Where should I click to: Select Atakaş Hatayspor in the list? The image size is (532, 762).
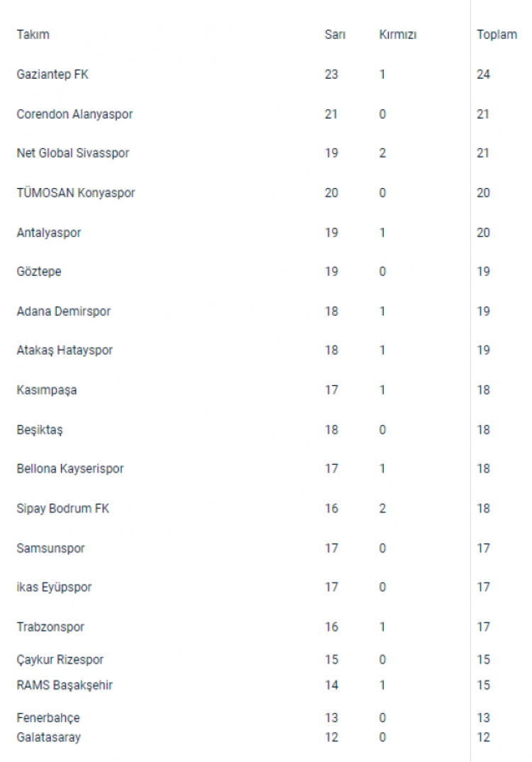pyautogui.click(x=65, y=350)
